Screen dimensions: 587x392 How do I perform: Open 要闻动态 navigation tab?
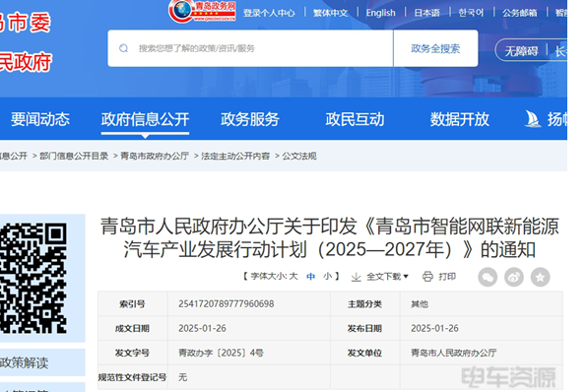(x=40, y=119)
